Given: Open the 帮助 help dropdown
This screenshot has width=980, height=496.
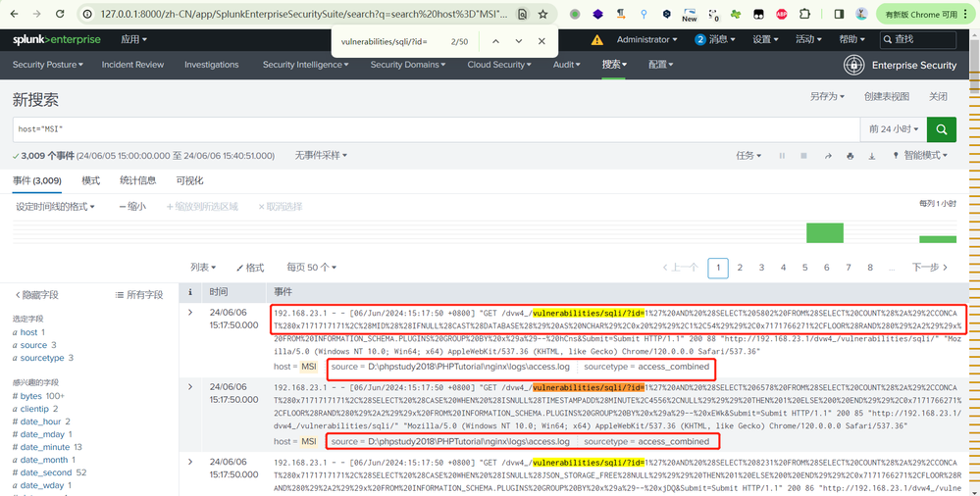Looking at the screenshot, I should 852,39.
